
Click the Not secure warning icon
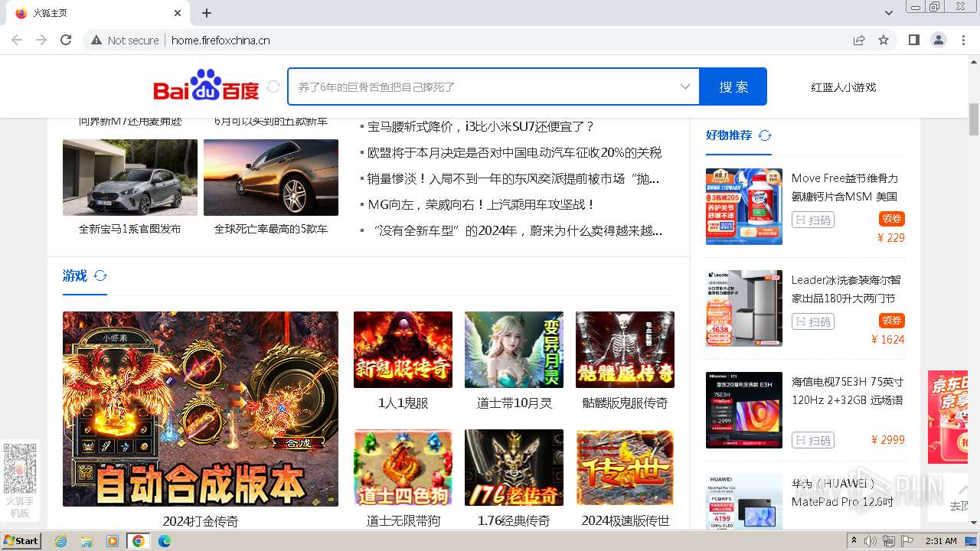[x=96, y=40]
